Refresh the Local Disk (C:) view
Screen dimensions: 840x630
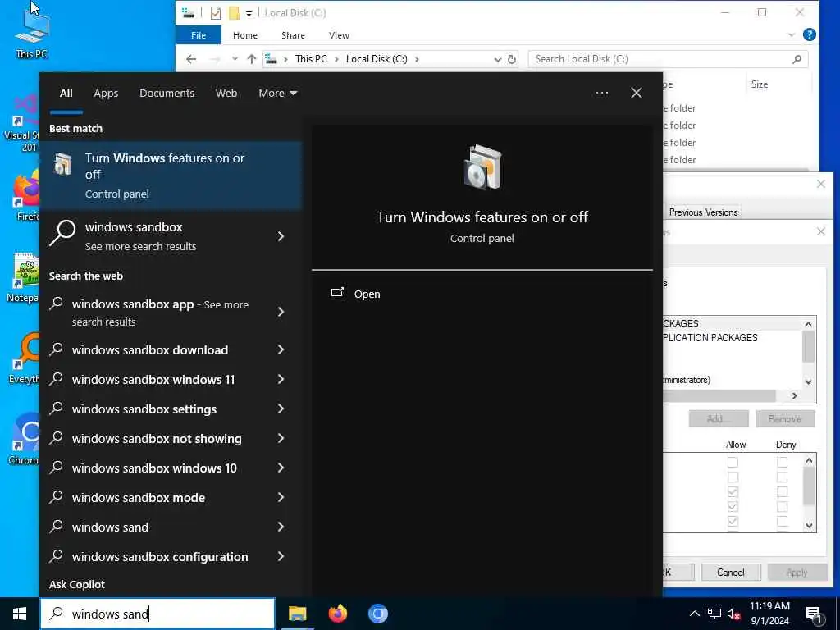pyautogui.click(x=512, y=59)
